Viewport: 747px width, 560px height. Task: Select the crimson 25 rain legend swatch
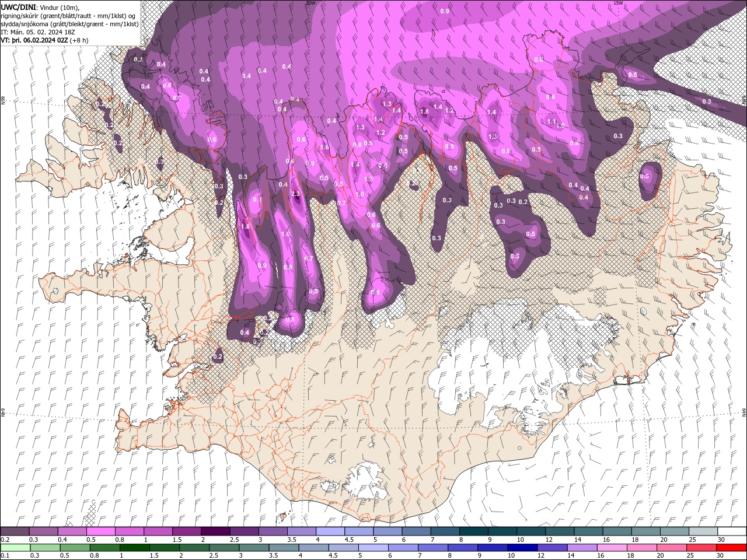701,548
